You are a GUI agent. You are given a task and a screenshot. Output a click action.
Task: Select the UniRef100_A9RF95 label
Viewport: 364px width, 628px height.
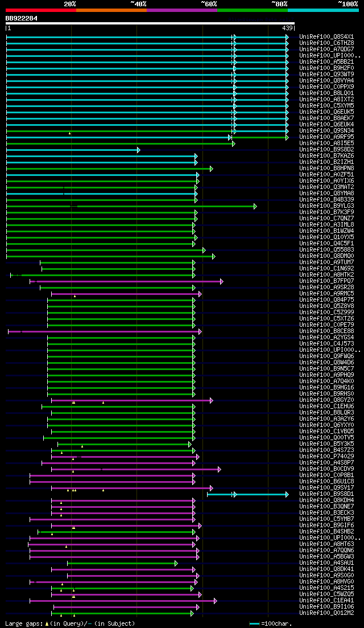(x=326, y=137)
